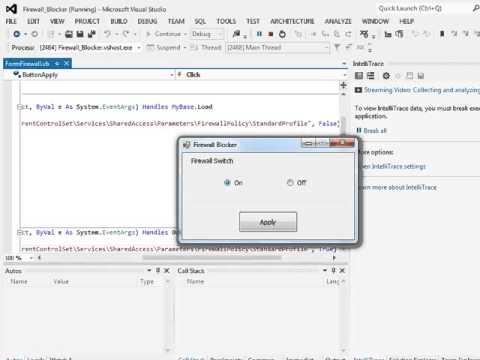This screenshot has height=360, width=480.
Task: Click the Restart debugging icon
Action: point(282,34)
